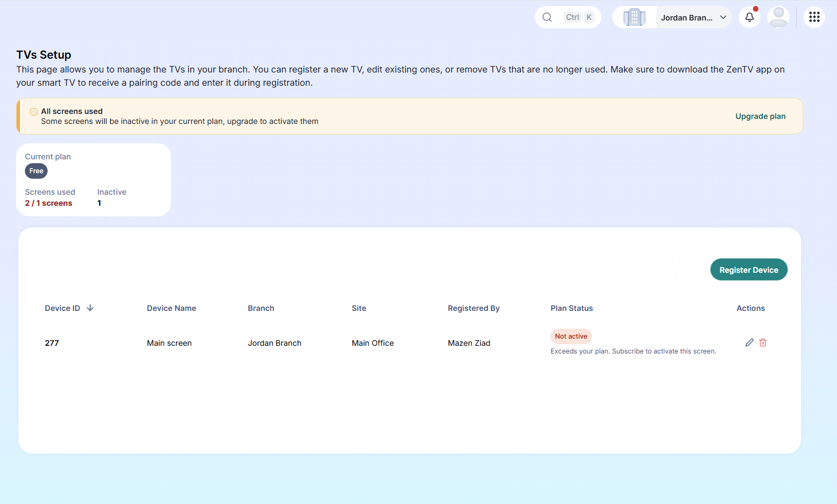Click the Inactive count 1
This screenshot has width=837, height=504.
pos(99,203)
